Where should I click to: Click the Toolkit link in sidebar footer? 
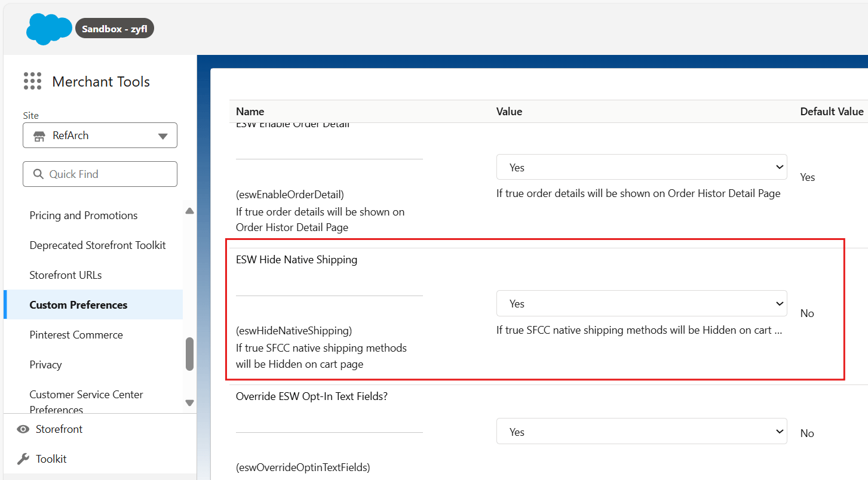51,459
